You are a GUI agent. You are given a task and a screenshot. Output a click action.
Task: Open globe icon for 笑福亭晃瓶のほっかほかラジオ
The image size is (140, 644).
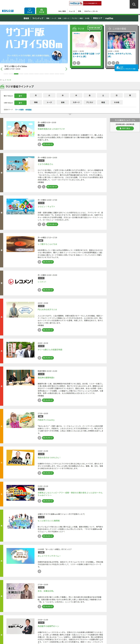[x=39, y=144]
